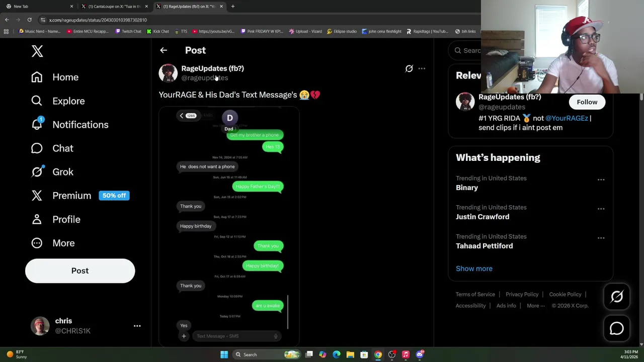
Task: Open the Rapidtags YouTube bookmark
Action: (x=427, y=31)
